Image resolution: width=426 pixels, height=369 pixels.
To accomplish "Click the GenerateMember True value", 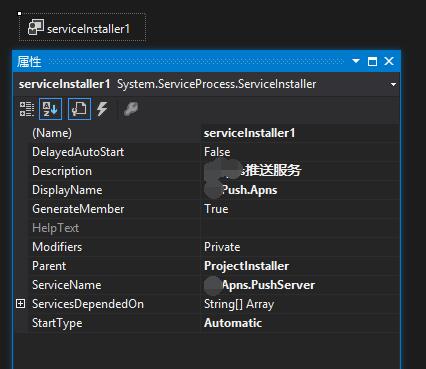I will click(216, 209).
